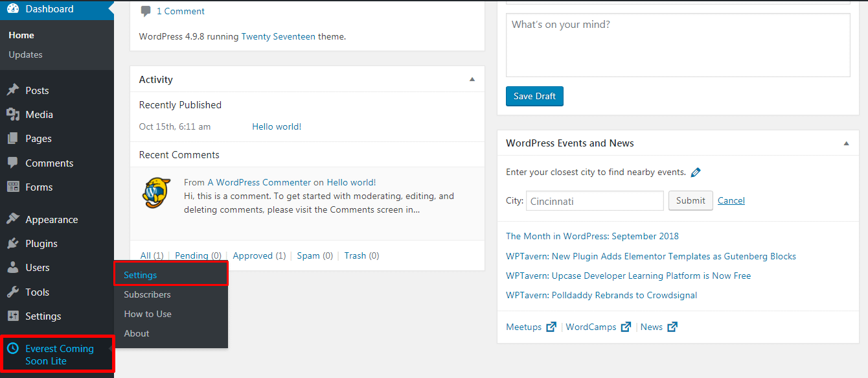Go to Home under Dashboard
868x378 pixels.
coord(21,35)
